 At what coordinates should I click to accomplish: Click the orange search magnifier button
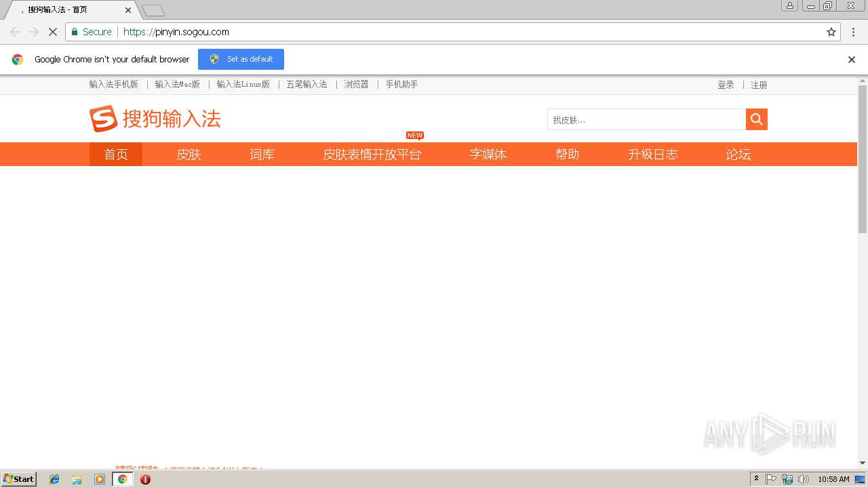757,119
